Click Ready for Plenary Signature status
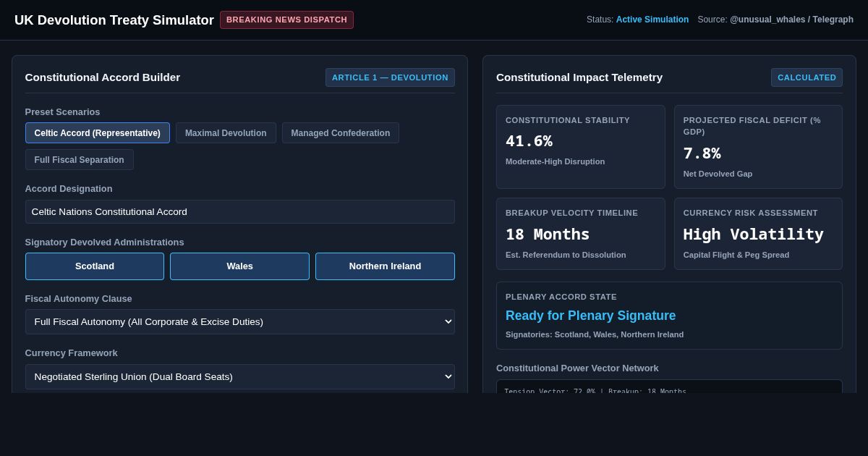868x456 pixels. pos(590,316)
